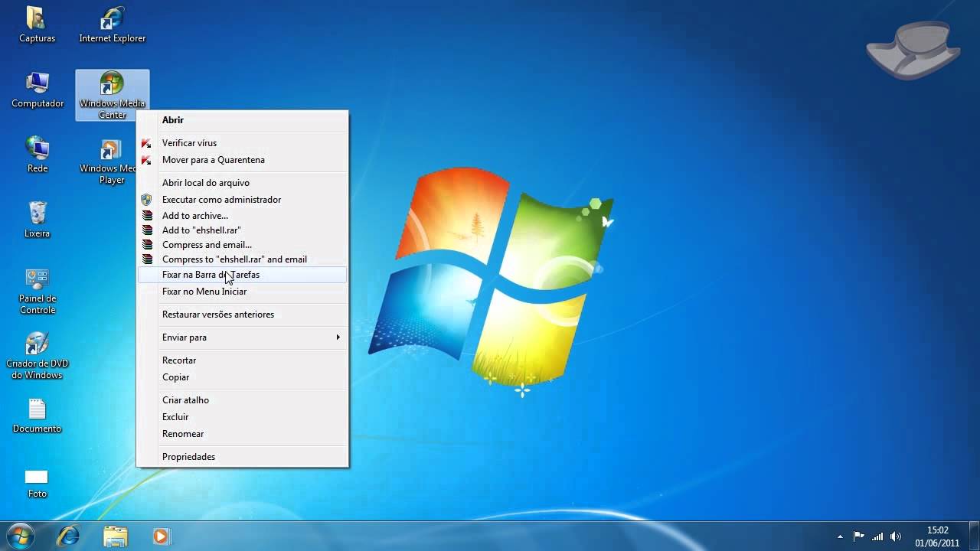
Task: Choose Abrir in the context menu
Action: (242, 120)
